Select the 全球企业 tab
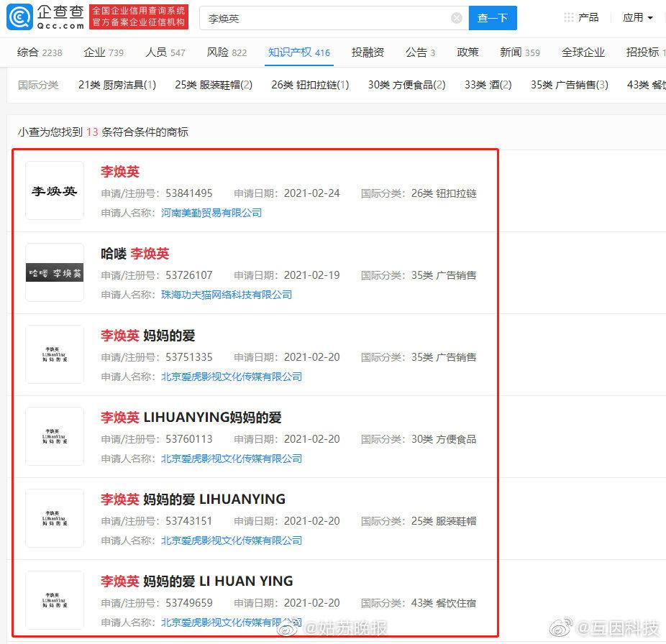The height and width of the screenshot is (644, 666). click(x=583, y=52)
